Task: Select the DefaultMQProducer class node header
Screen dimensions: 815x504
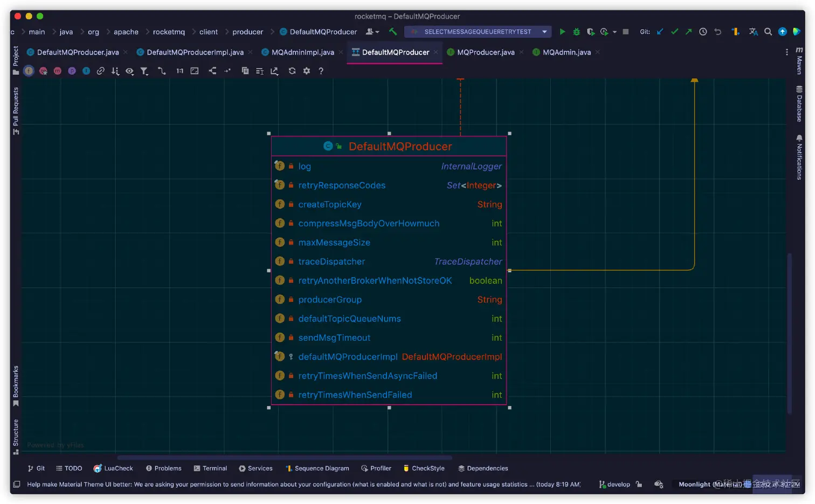Action: pos(389,147)
